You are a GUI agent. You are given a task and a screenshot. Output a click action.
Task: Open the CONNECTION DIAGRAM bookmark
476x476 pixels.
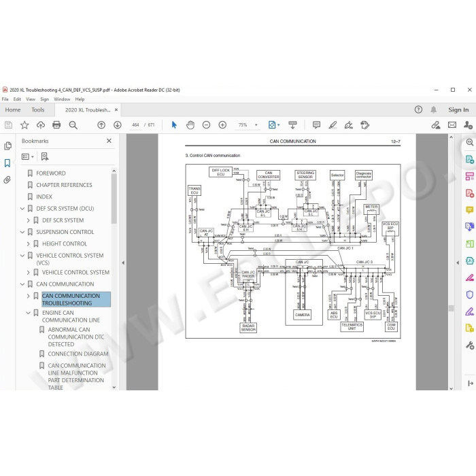click(x=78, y=354)
